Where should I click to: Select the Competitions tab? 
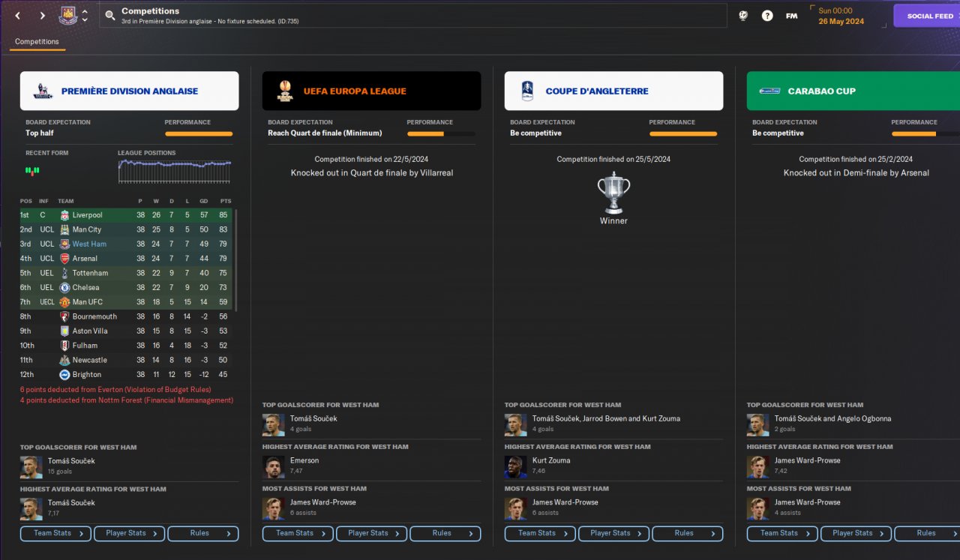[x=37, y=42]
